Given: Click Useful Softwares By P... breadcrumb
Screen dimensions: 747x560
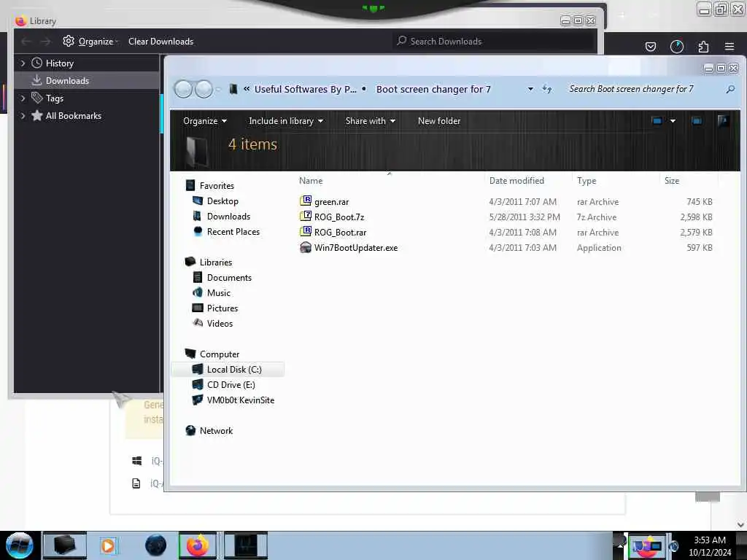Looking at the screenshot, I should pyautogui.click(x=305, y=89).
